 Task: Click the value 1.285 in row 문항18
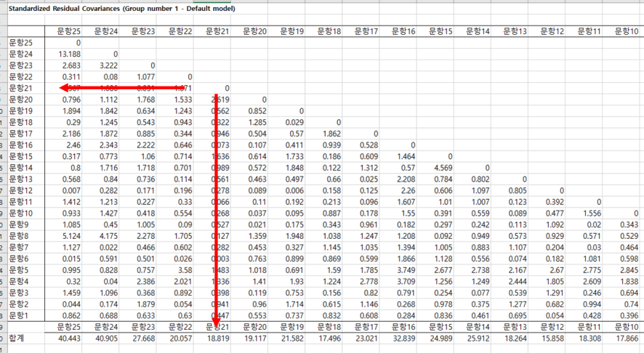[x=257, y=122]
